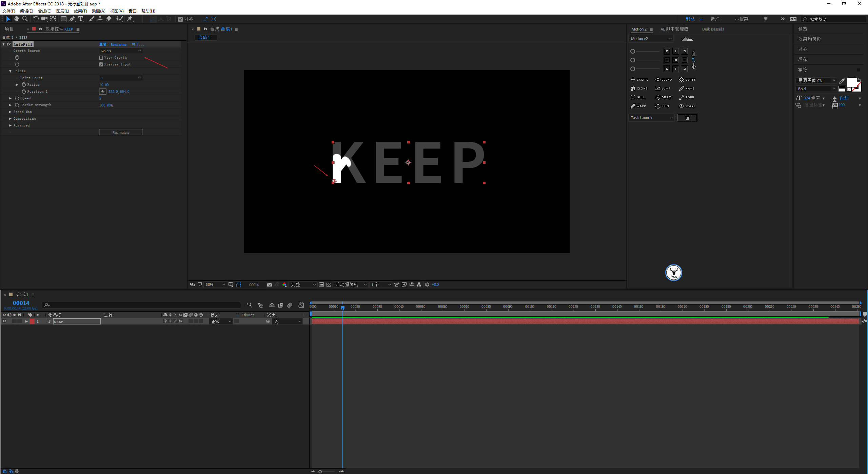Click the white fill color swatch
868x474 pixels.
pyautogui.click(x=851, y=82)
